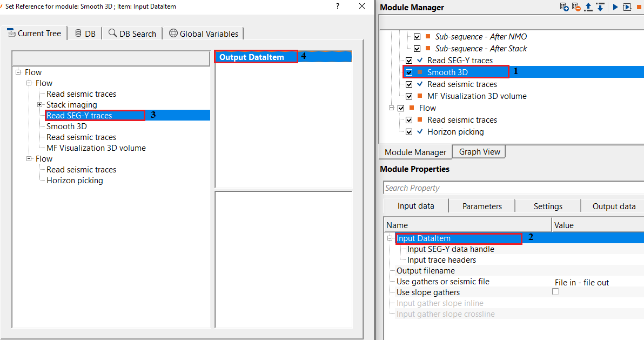Disable the Horizon picking module checkbox
The width and height of the screenshot is (644, 340).
pyautogui.click(x=409, y=132)
